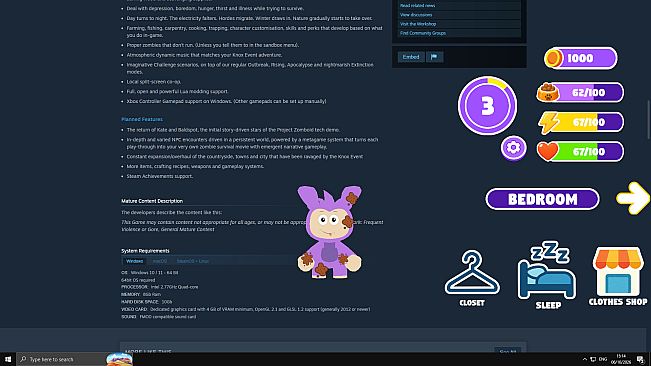Click the search highlight image in the taskbar
This screenshot has height=366, width=651.
[120, 359]
